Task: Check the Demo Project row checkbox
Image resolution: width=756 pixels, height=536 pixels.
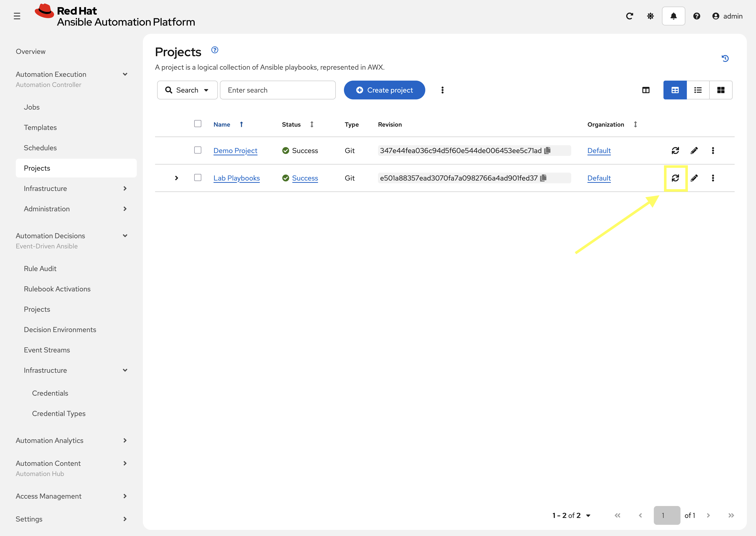Action: [198, 150]
